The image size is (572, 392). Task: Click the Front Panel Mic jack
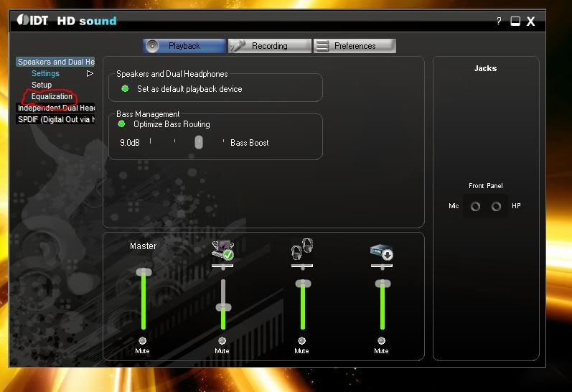pos(475,207)
